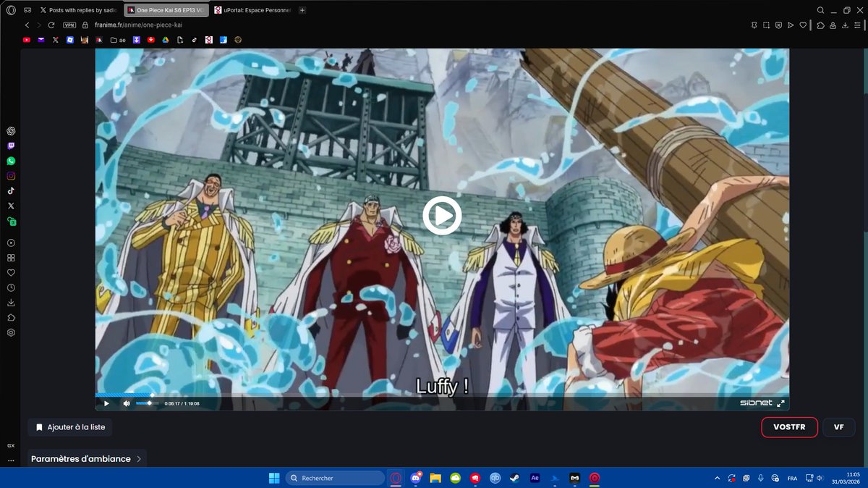Go back to the previous page

tap(27, 25)
